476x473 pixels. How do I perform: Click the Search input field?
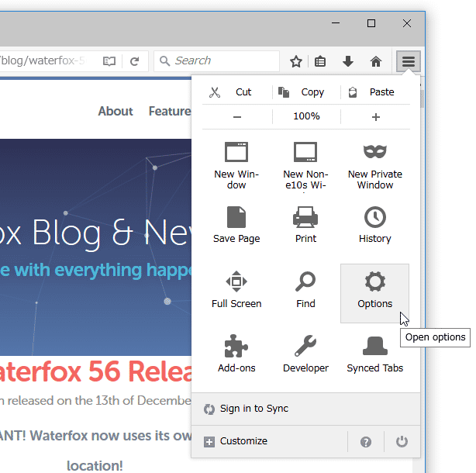[x=216, y=61]
